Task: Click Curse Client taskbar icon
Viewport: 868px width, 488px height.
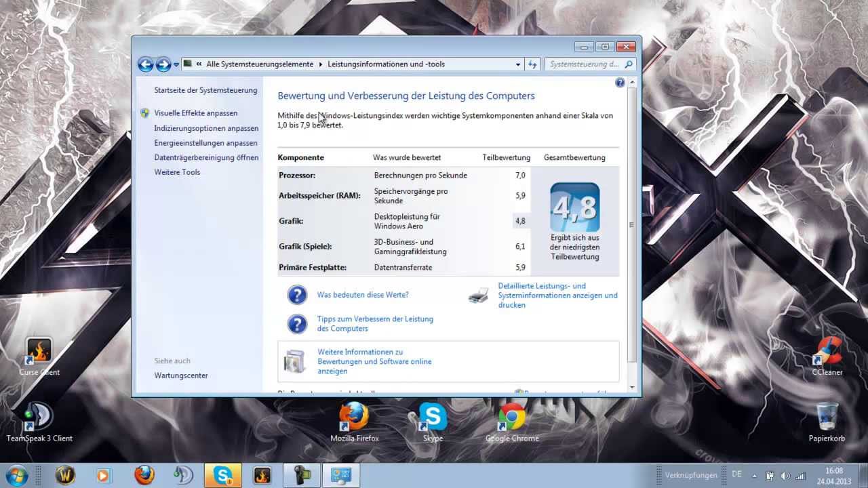Action: (262, 475)
